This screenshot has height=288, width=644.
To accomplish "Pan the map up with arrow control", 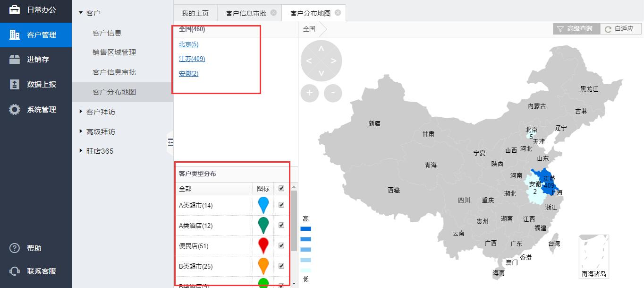I will 321,49.
